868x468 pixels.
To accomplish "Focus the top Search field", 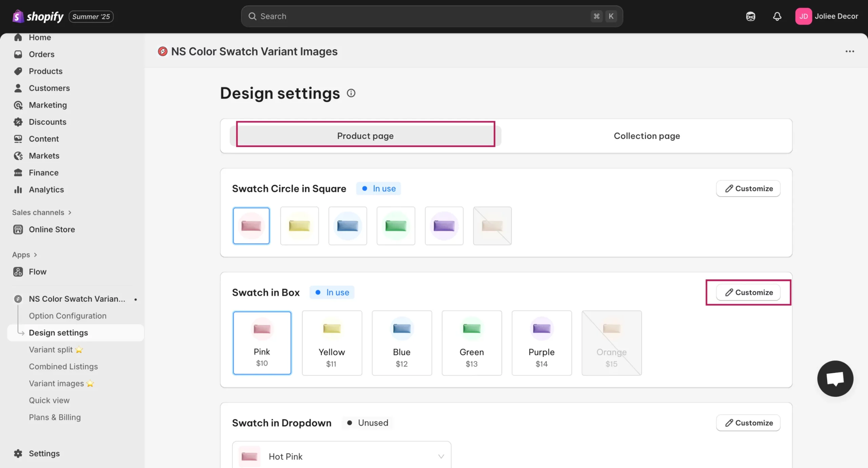I will [432, 16].
